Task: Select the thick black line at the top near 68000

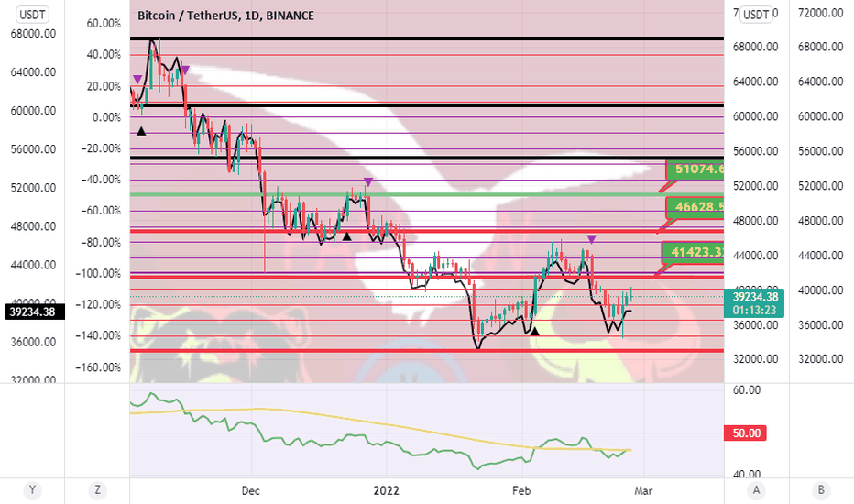Action: (427, 38)
